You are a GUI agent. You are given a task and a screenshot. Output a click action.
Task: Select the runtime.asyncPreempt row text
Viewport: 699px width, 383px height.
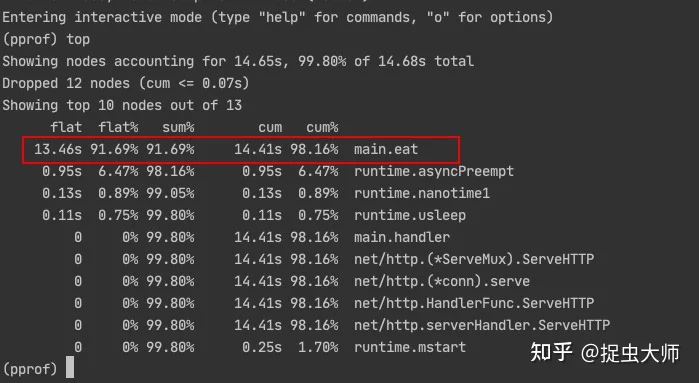coord(434,171)
